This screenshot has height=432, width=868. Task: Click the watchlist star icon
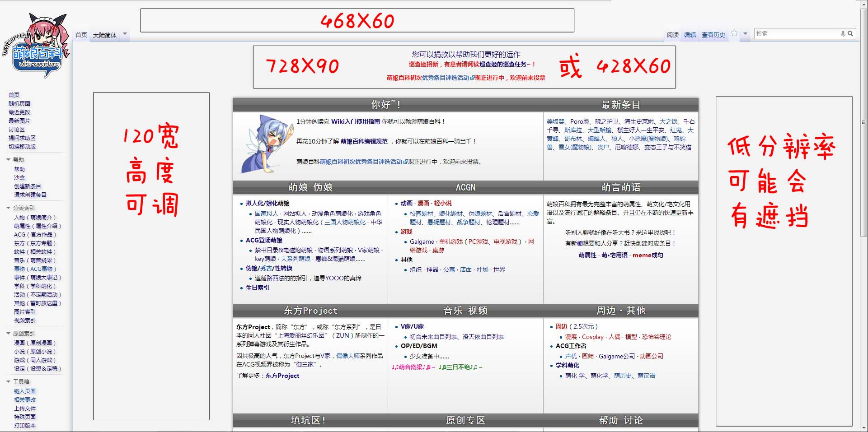pyautogui.click(x=734, y=33)
